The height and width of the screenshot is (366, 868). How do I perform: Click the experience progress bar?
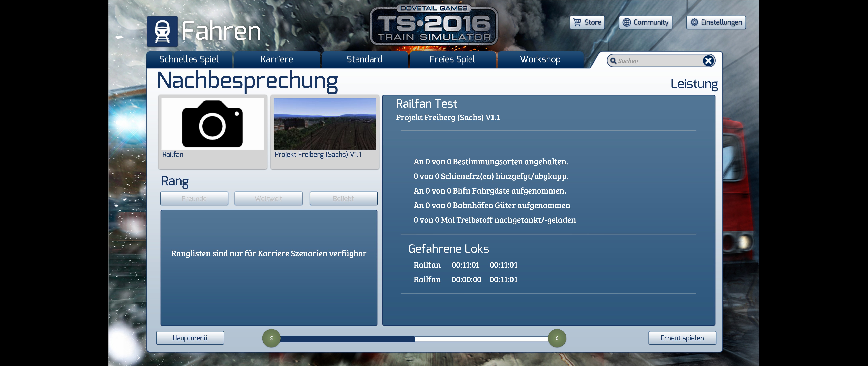(414, 339)
